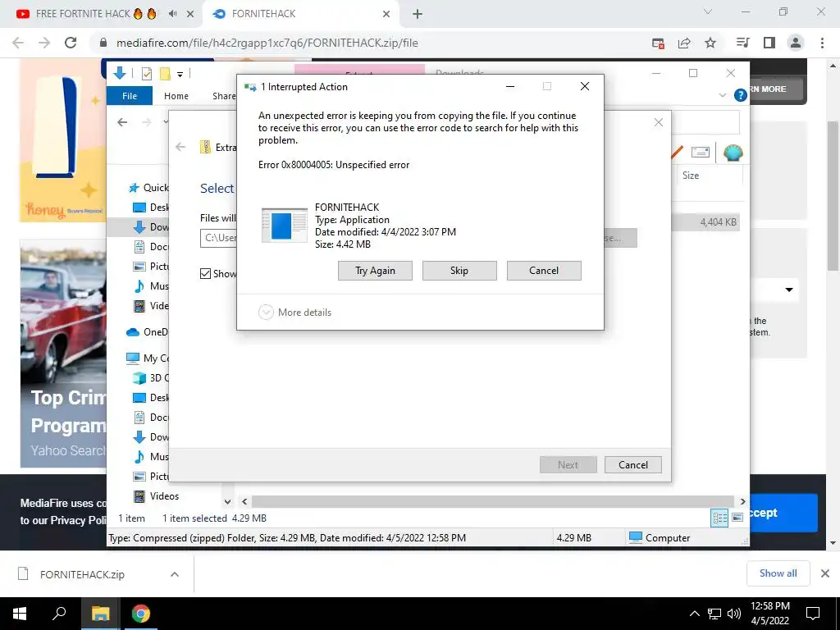This screenshot has width=840, height=630.
Task: Click the mediafire.com address bar
Action: (370, 43)
